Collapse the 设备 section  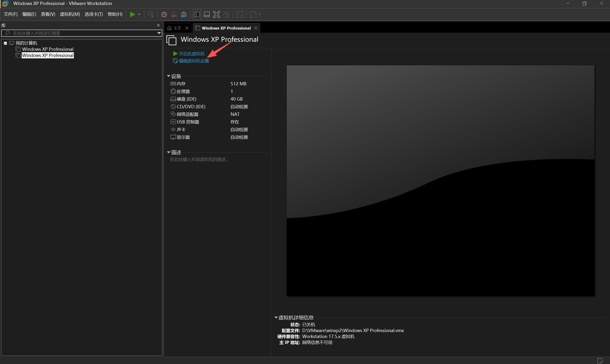pyautogui.click(x=169, y=76)
